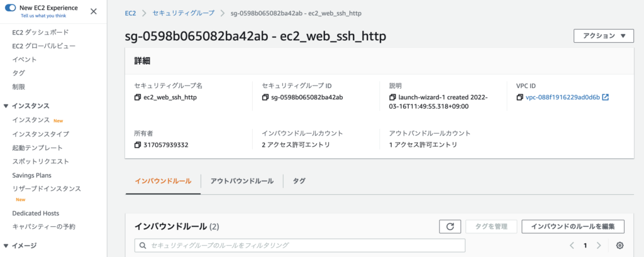Open table preferences gear icon
This screenshot has width=644, height=257.
click(620, 246)
